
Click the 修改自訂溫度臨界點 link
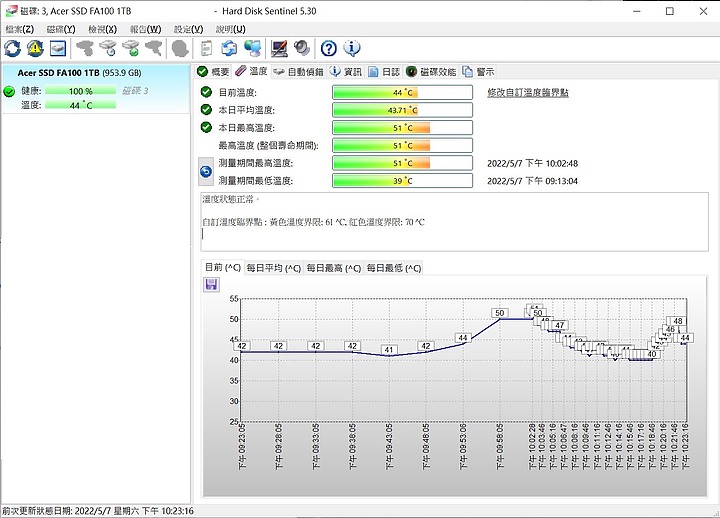[x=528, y=93]
